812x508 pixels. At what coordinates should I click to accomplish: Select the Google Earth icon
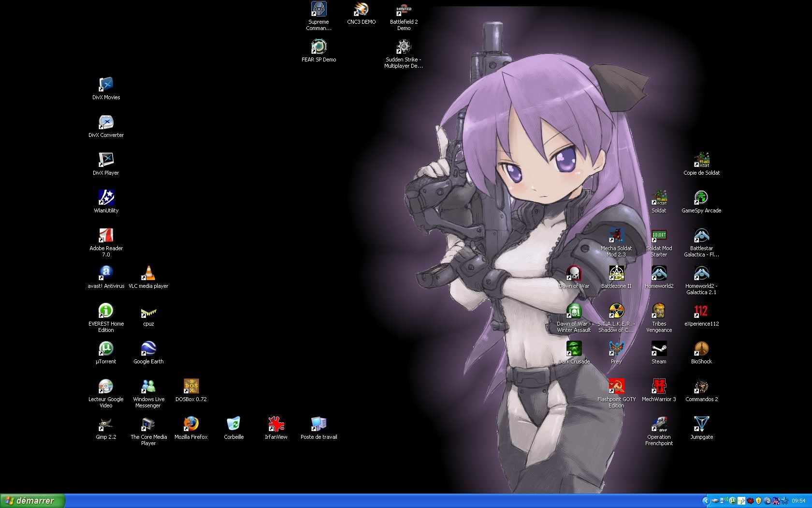pyautogui.click(x=148, y=348)
